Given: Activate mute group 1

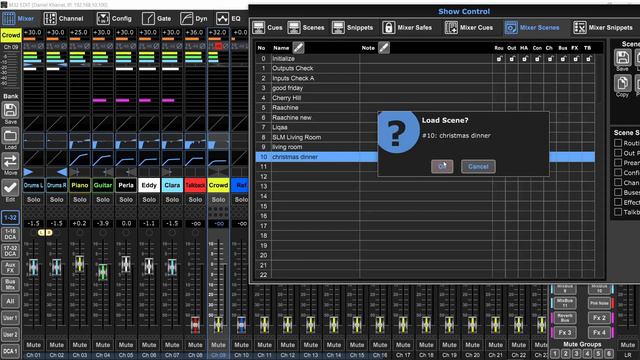Looking at the screenshot, I should coord(555,353).
